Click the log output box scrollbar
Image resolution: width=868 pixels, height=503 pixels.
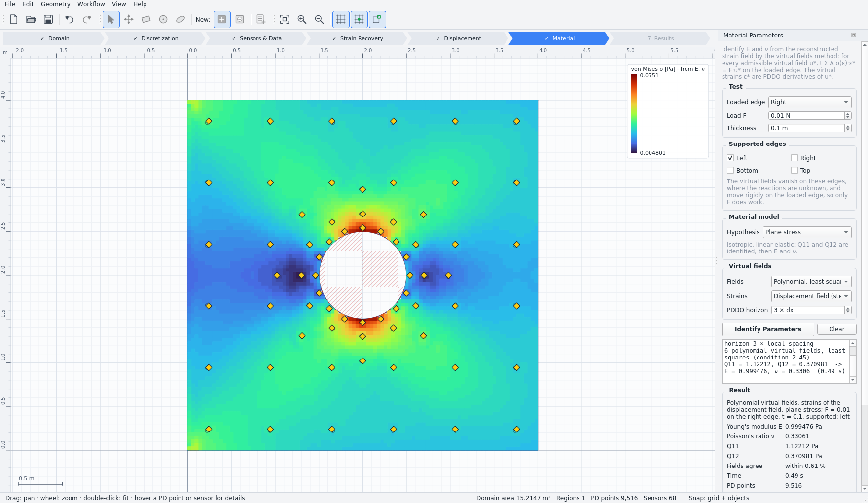click(853, 361)
